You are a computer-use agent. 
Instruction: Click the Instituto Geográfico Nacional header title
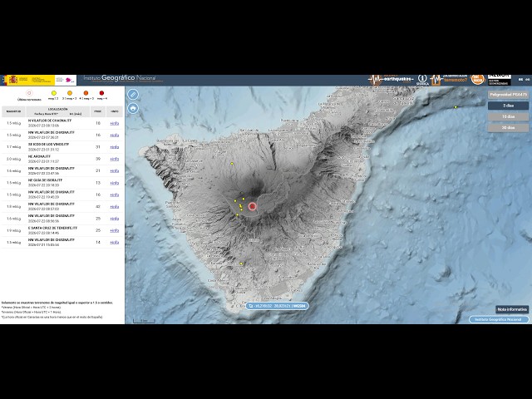pos(120,78)
